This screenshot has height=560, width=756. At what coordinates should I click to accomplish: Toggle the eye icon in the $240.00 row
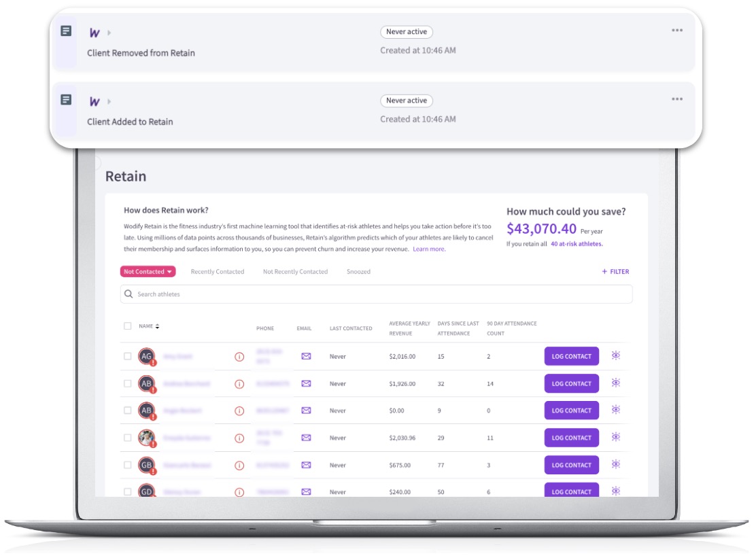point(616,491)
